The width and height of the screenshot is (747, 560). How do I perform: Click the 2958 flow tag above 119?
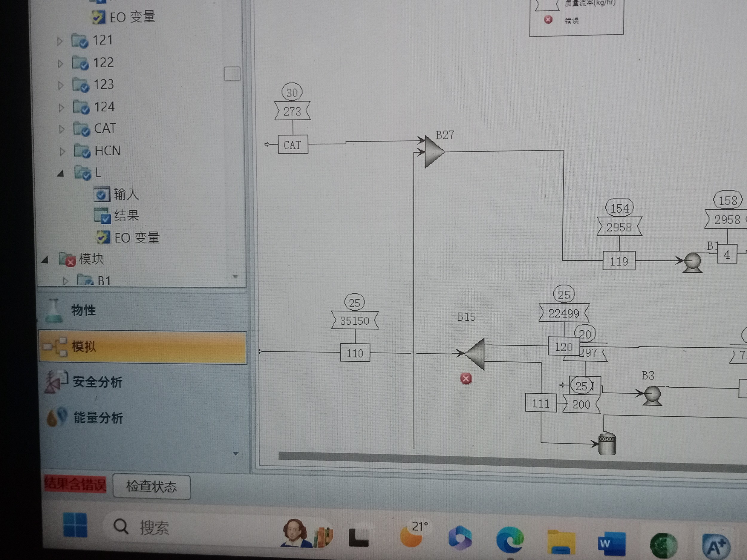pos(619,226)
